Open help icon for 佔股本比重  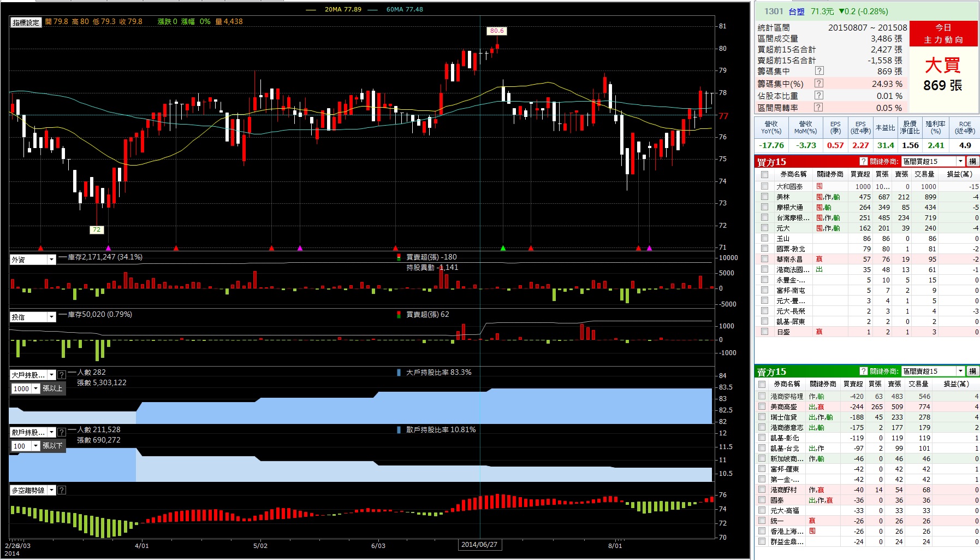[x=819, y=96]
